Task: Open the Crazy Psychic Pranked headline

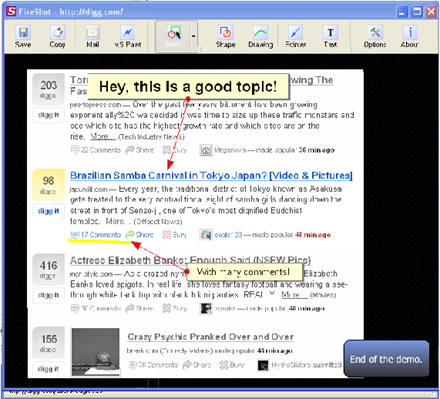Action: [x=210, y=337]
